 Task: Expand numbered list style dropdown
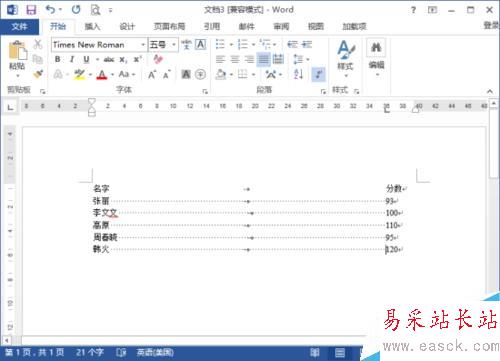tap(253, 44)
